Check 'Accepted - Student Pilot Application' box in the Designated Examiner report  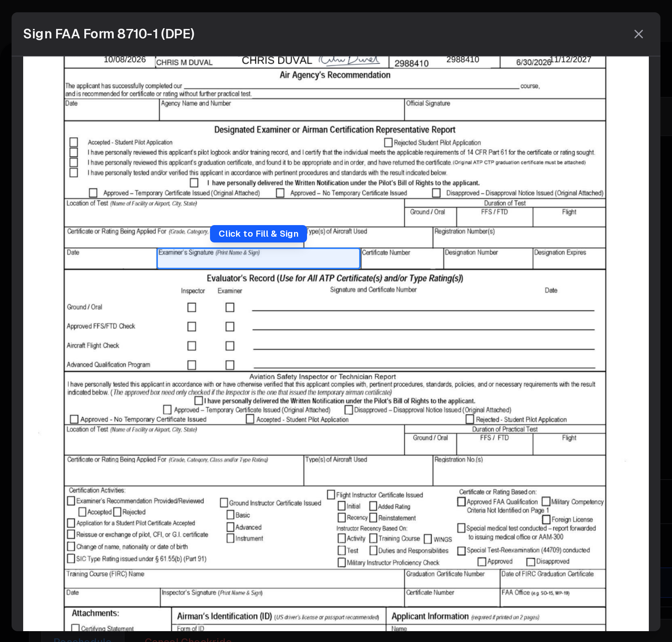(74, 142)
